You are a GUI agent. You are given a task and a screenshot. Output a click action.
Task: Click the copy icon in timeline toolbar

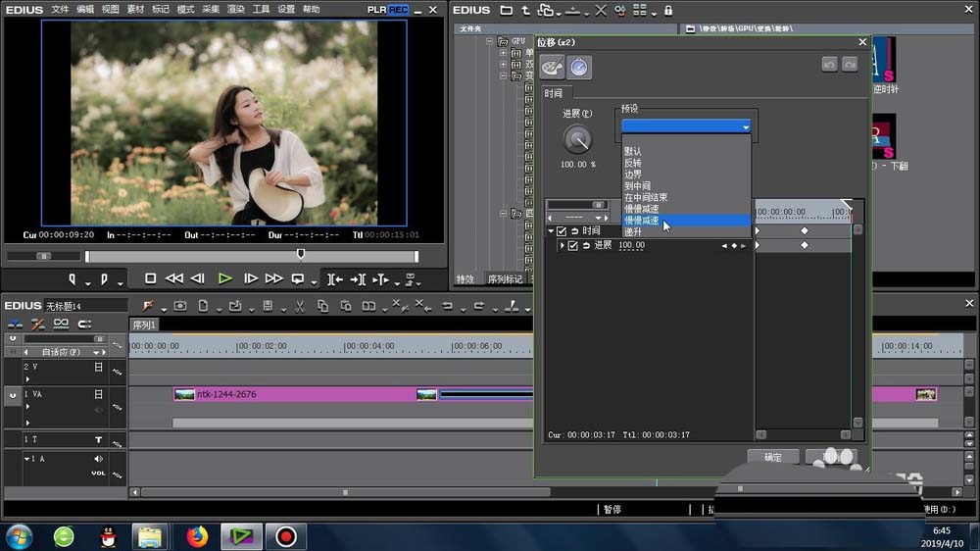(x=322, y=306)
